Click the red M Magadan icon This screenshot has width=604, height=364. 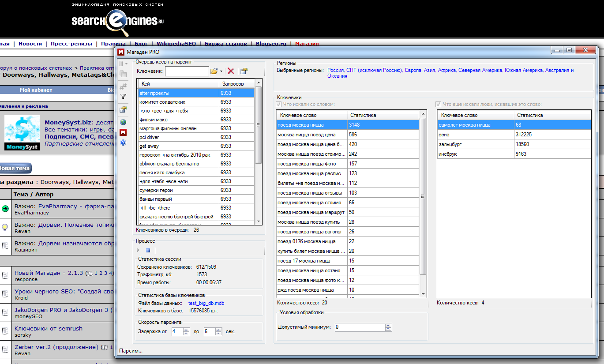tap(123, 132)
